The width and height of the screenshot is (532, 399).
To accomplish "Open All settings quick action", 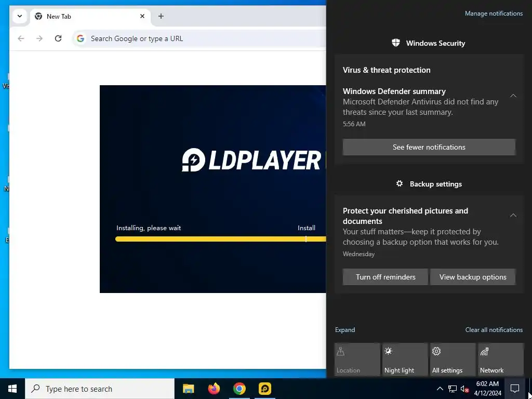I will point(453,360).
